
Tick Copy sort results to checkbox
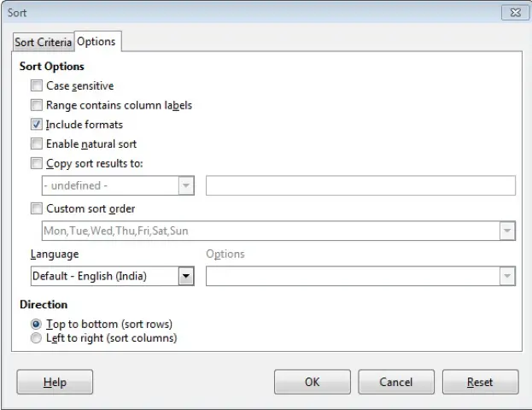click(37, 163)
